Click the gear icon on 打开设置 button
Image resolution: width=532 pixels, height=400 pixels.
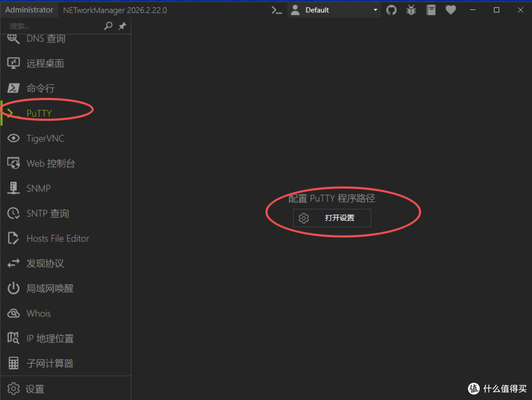303,218
